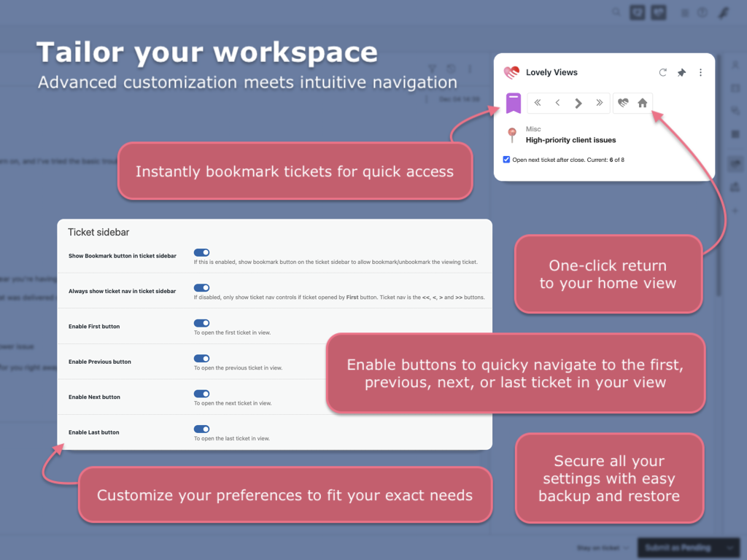The image size is (747, 560).
Task: Go to first ticket with double-left arrow
Action: (538, 103)
